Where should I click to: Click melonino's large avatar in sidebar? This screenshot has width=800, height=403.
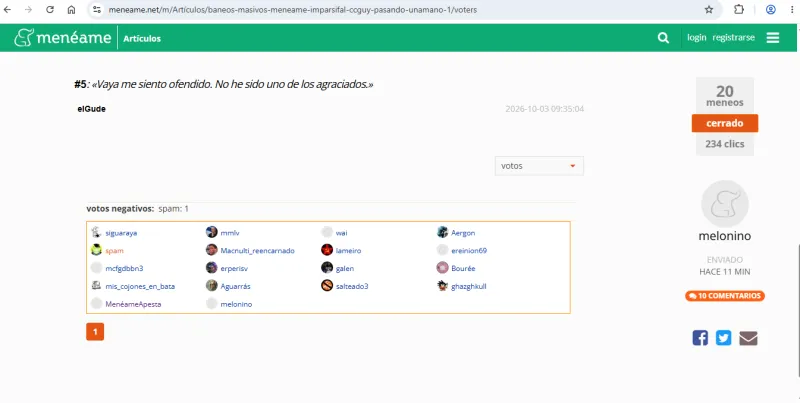point(724,204)
